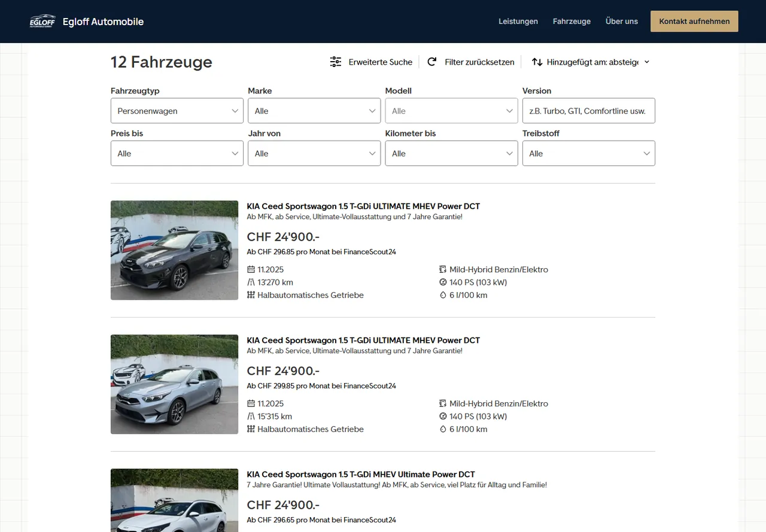Open the first KIA Ceed ULTIMATE MHEV Power DCT title
This screenshot has height=532, width=766.
(x=363, y=206)
